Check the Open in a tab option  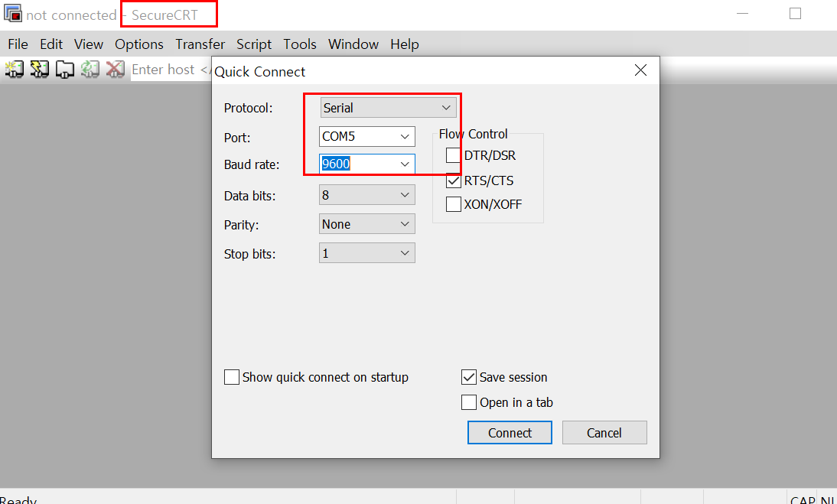click(469, 402)
